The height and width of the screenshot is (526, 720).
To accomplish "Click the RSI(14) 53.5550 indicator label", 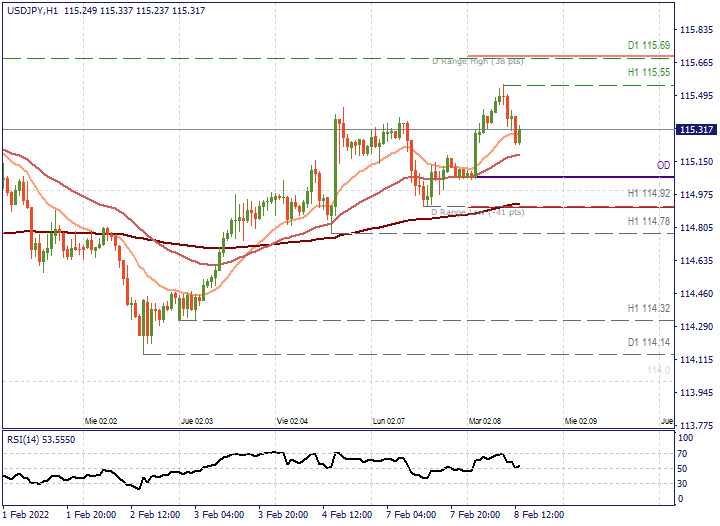I will [x=41, y=440].
